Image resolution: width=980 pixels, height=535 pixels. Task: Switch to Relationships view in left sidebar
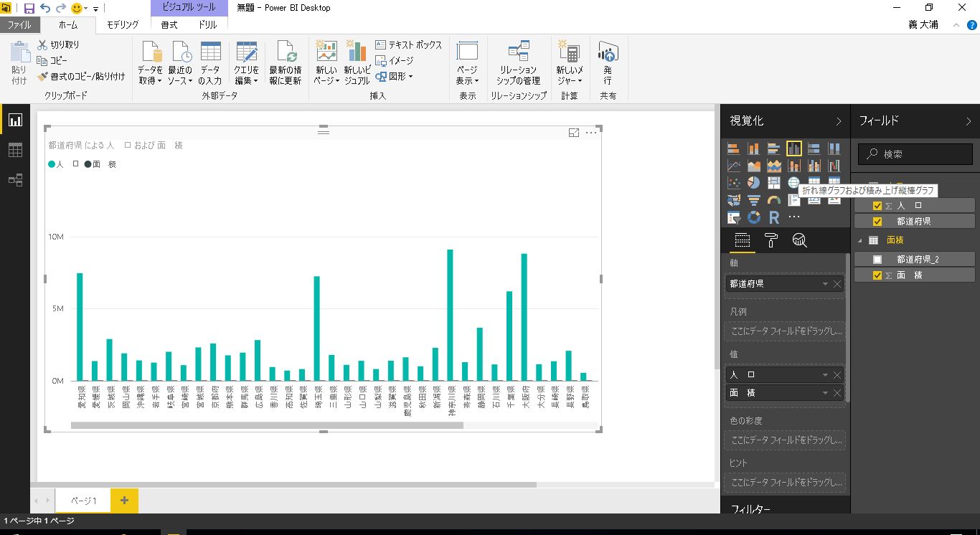click(15, 180)
